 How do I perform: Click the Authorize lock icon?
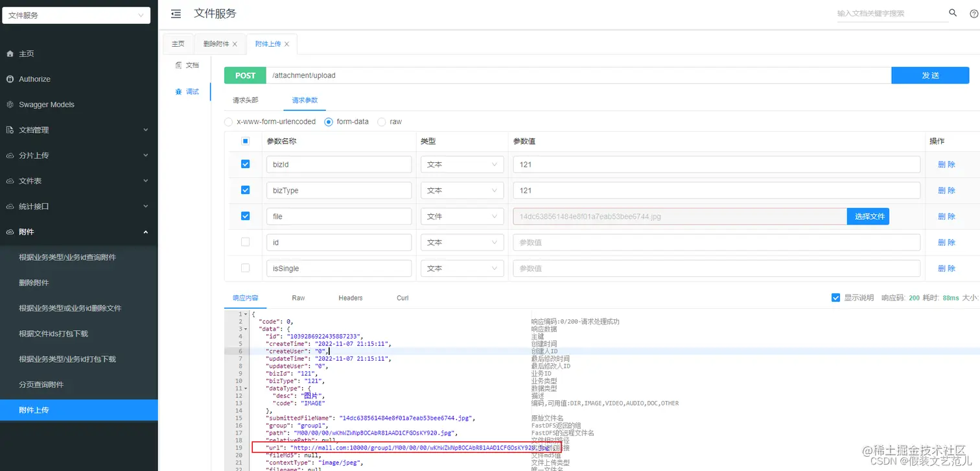coord(10,79)
